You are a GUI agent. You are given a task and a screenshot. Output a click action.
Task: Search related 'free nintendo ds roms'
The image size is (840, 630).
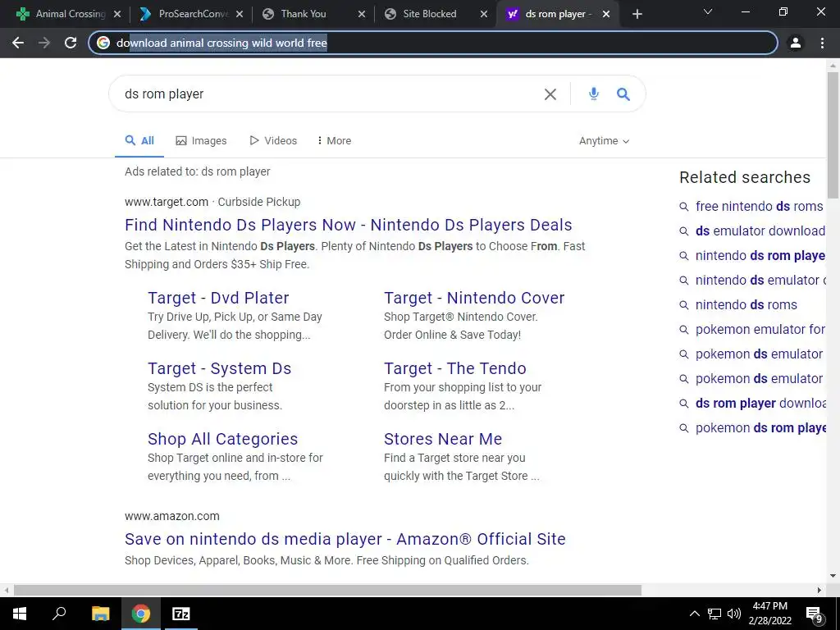click(759, 206)
